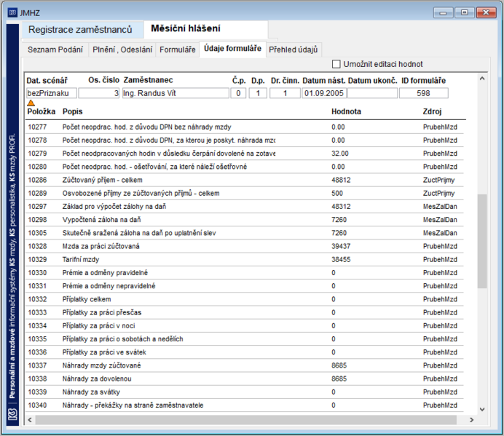Viewport: 504px width, 436px height.
Task: Click the orange warning triangle under bezPriznaku
Action: click(31, 103)
